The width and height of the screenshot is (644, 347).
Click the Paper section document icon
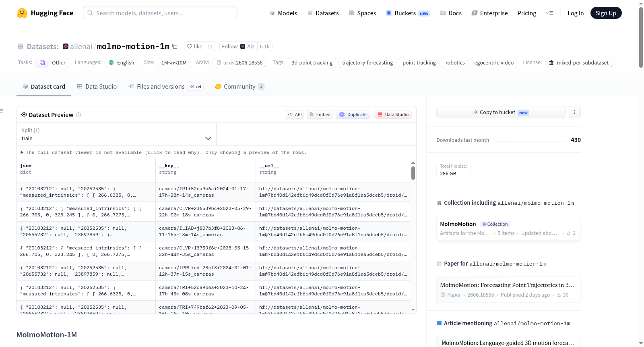(439, 264)
